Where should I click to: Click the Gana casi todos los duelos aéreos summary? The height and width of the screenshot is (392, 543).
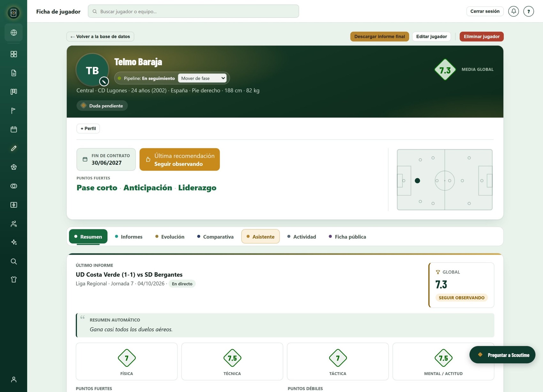coord(131,329)
